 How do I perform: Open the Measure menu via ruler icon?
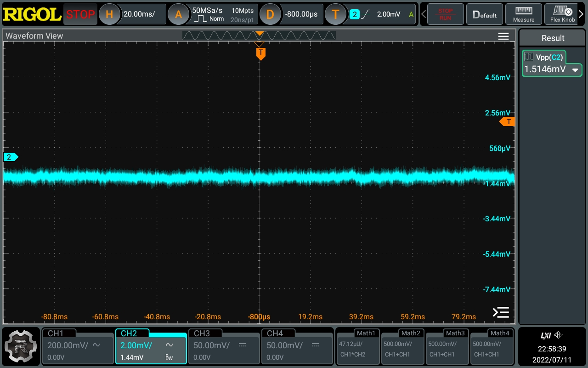click(x=523, y=14)
